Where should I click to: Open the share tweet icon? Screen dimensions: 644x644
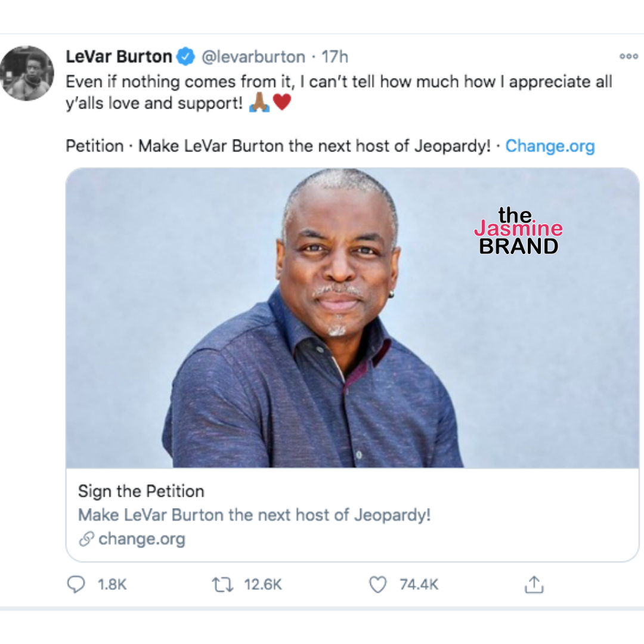534,585
